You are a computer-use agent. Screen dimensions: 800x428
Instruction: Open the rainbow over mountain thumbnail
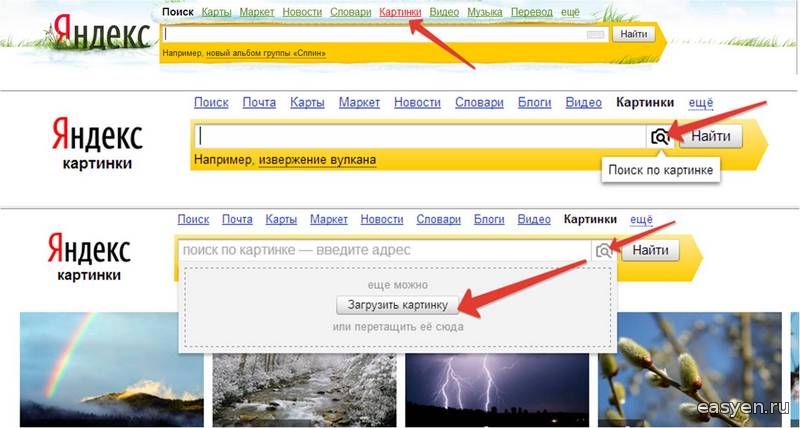pyautogui.click(x=112, y=369)
